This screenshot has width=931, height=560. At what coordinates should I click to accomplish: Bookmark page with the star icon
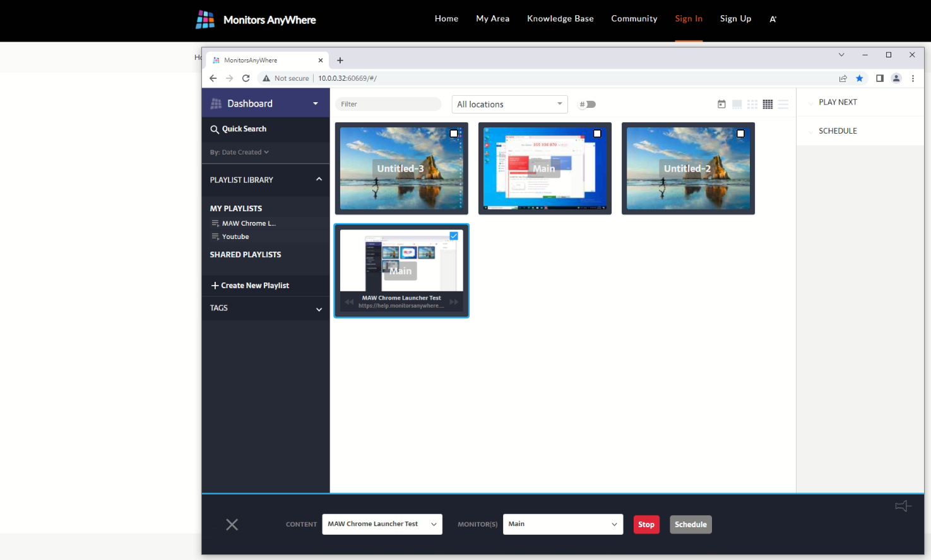tap(859, 78)
